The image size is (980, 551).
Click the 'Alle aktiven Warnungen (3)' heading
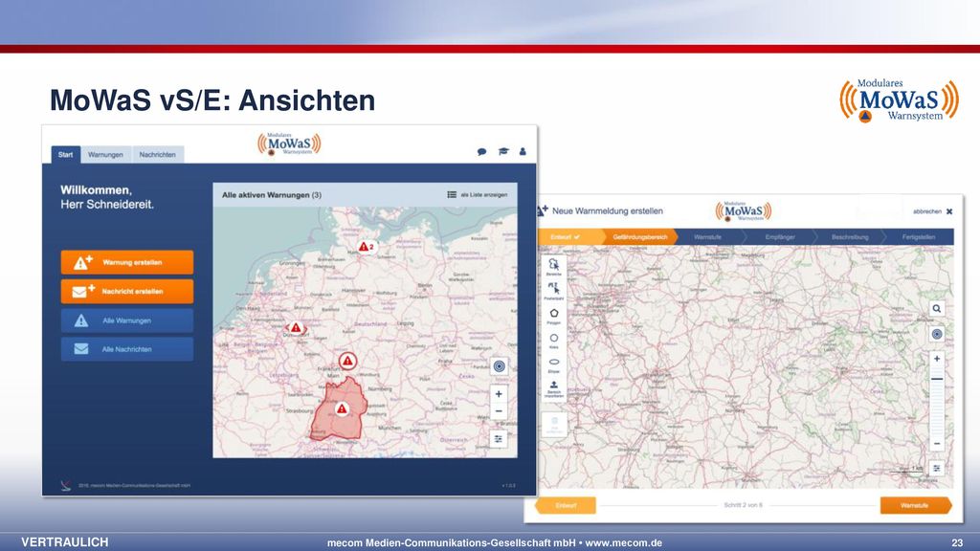272,195
